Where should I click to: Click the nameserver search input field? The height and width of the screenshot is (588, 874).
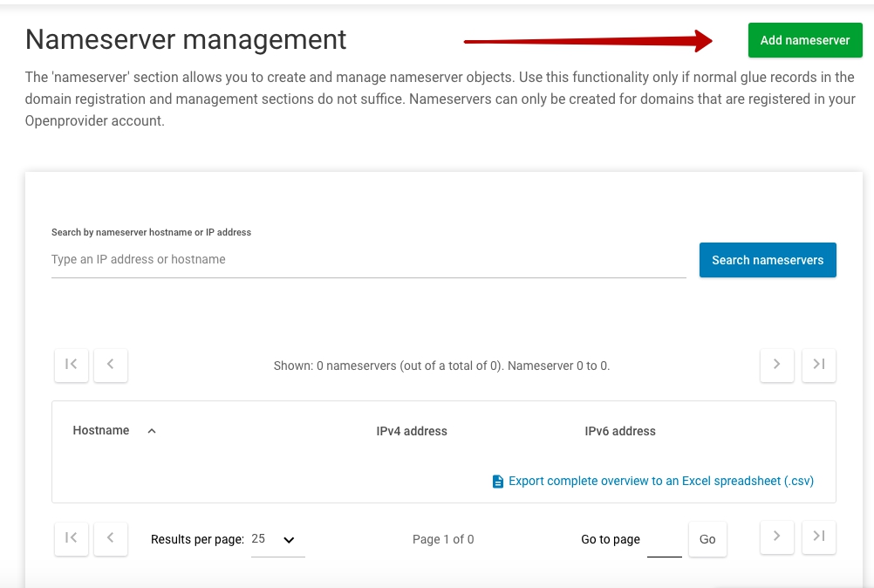(x=262, y=259)
